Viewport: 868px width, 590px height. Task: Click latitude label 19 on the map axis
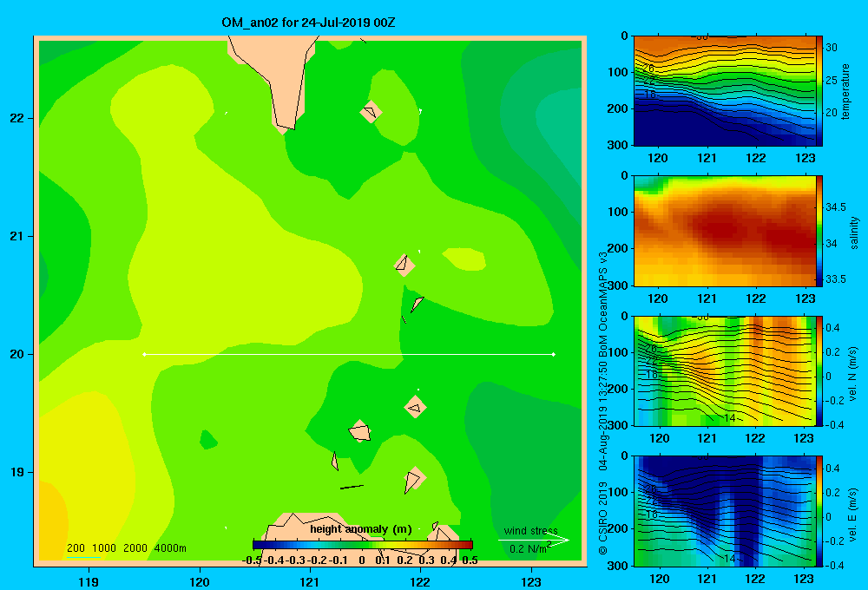(17, 472)
